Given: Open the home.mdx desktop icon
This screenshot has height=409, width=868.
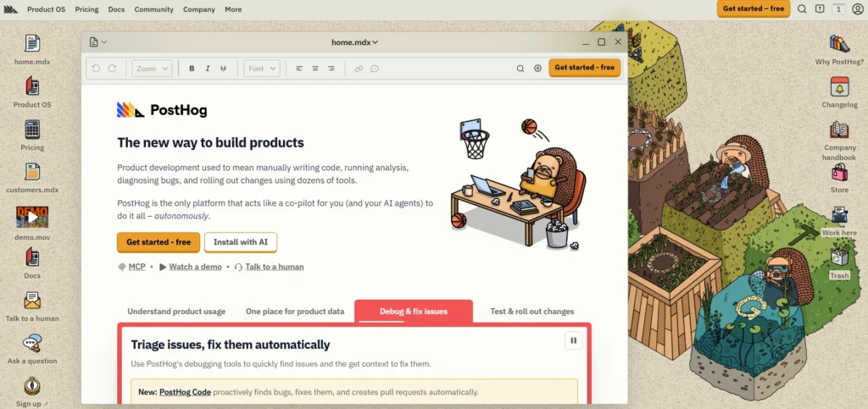Looking at the screenshot, I should tap(32, 43).
